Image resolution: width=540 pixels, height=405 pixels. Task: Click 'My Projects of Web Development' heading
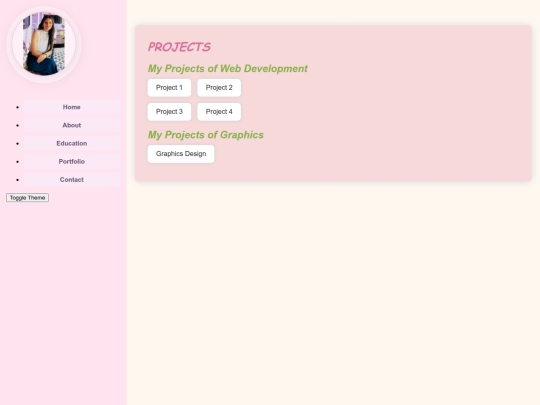[228, 69]
